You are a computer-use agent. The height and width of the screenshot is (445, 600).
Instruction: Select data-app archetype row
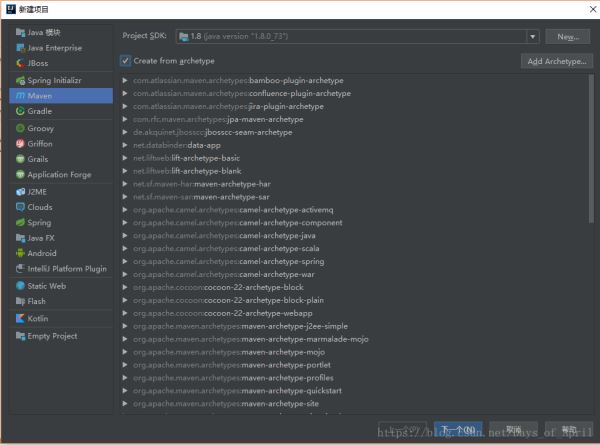pos(354,145)
